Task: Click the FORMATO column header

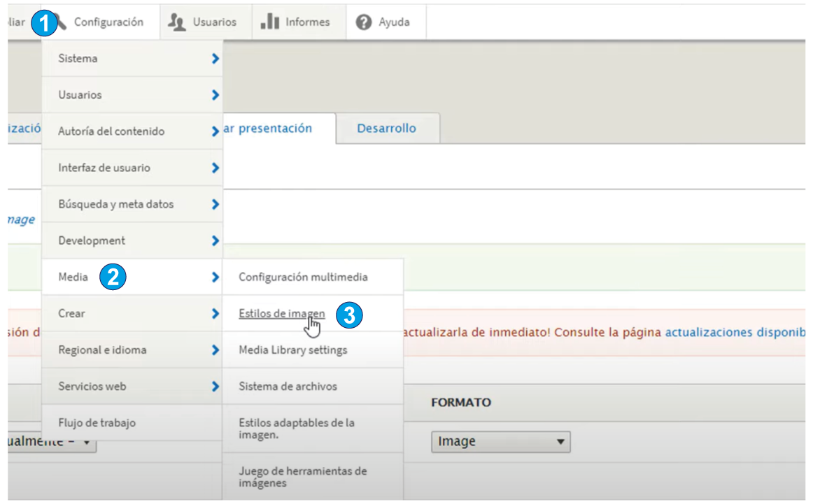Action: click(x=461, y=403)
